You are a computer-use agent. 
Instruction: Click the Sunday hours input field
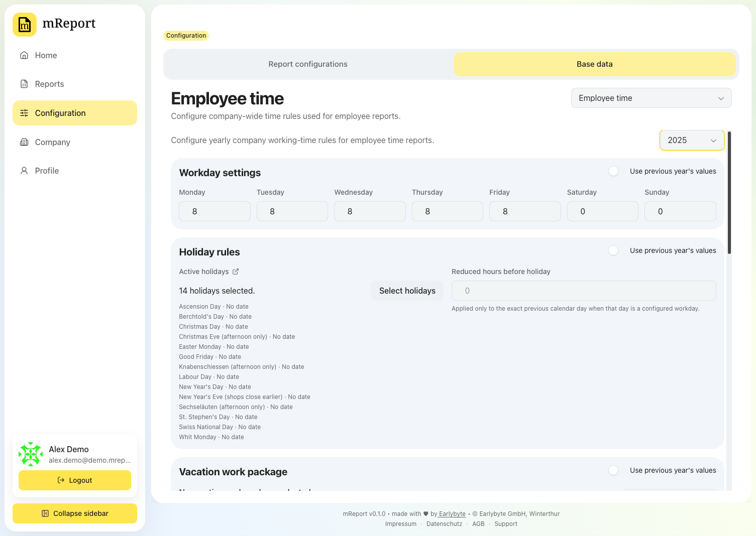(680, 211)
